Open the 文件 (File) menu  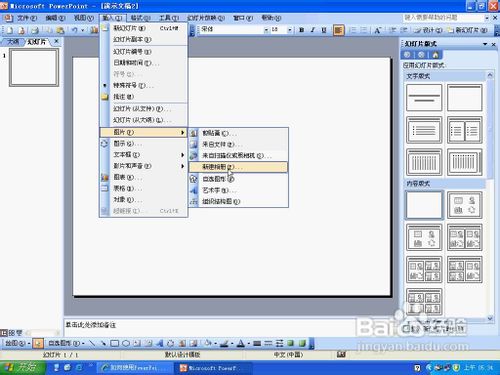point(27,18)
